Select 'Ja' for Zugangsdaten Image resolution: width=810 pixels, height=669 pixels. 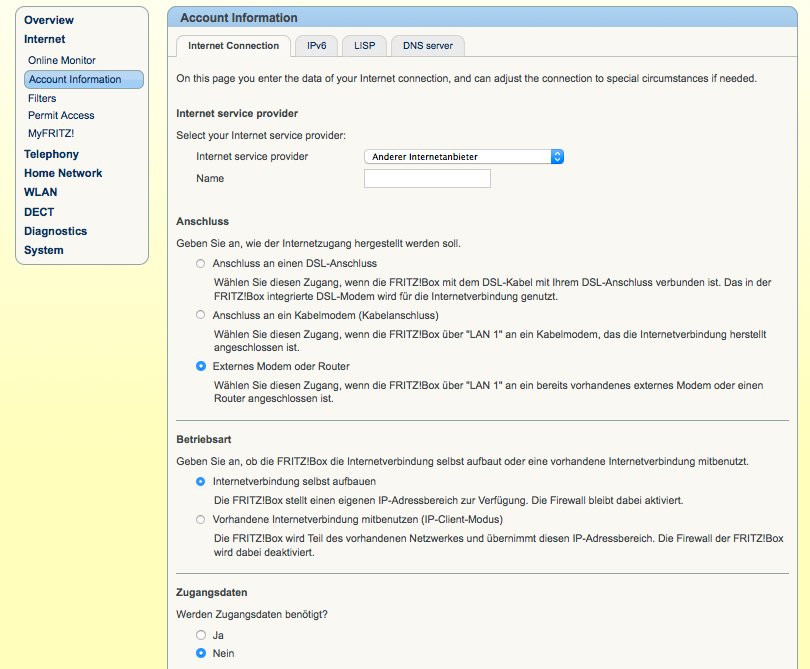201,635
